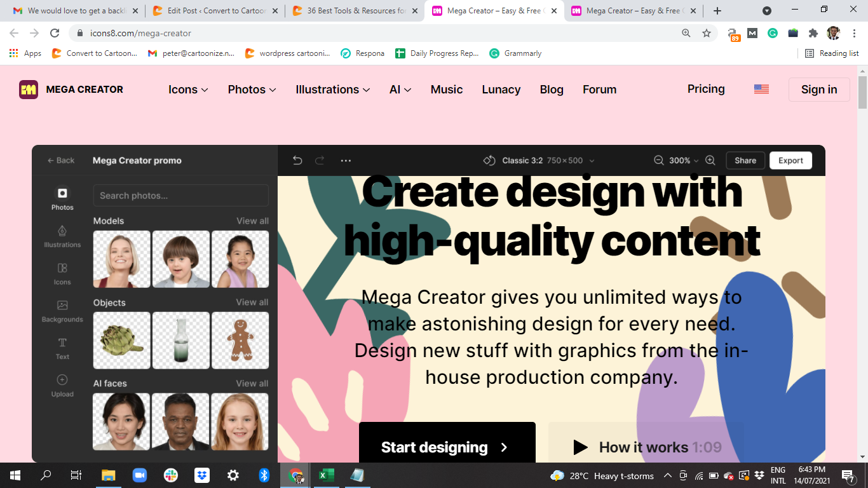Open Slack from the taskbar
Image resolution: width=868 pixels, height=488 pixels.
pos(171,475)
